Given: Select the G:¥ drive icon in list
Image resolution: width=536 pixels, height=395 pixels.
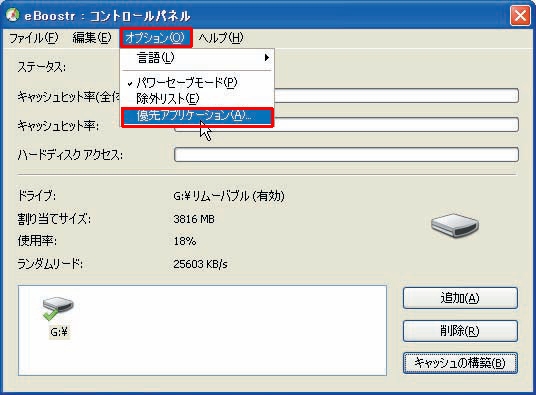Looking at the screenshot, I should tap(59, 317).
